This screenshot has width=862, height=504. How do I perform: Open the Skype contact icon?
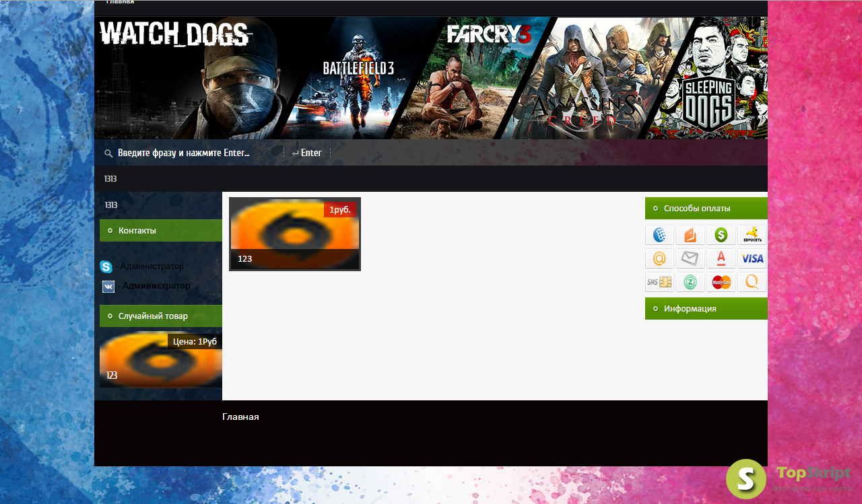106,266
